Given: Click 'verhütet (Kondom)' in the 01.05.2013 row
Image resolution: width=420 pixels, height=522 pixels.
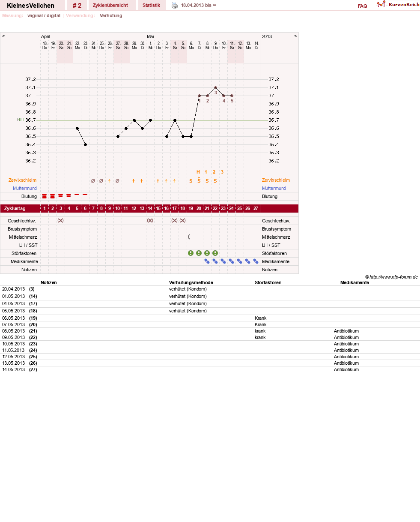Looking at the screenshot, I should (188, 296).
